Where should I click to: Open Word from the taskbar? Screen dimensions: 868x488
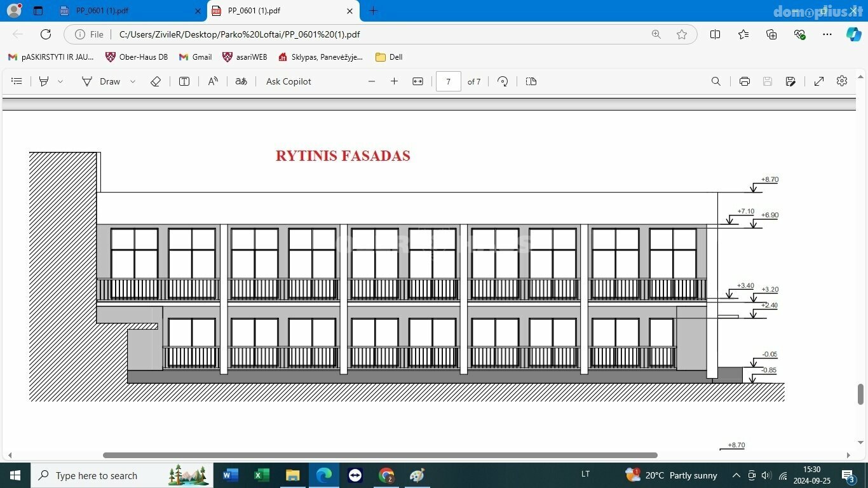point(231,475)
